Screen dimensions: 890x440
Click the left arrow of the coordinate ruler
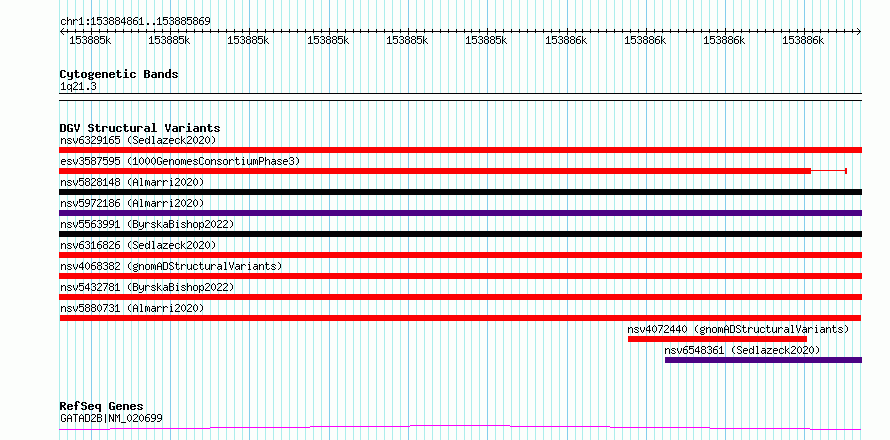(x=62, y=32)
